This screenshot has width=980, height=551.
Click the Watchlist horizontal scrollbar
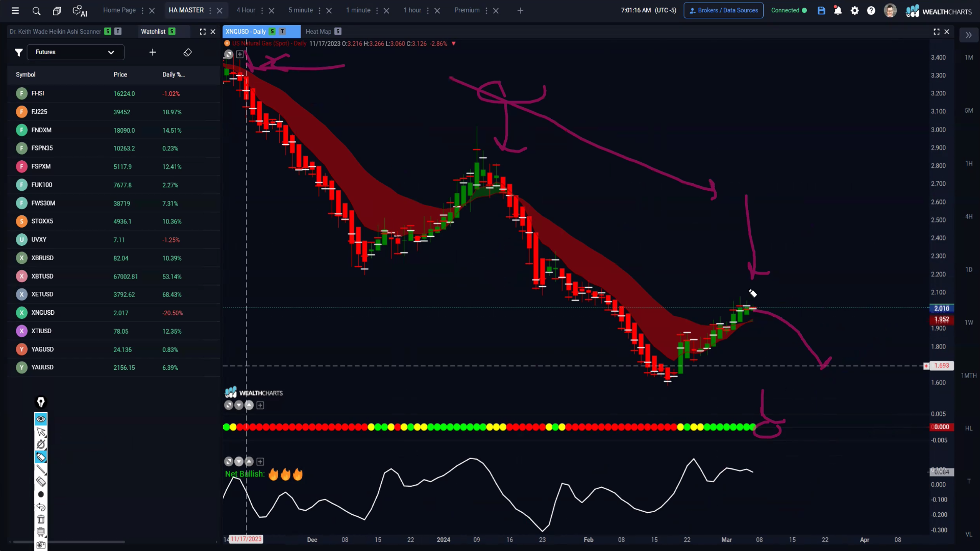[x=69, y=542]
